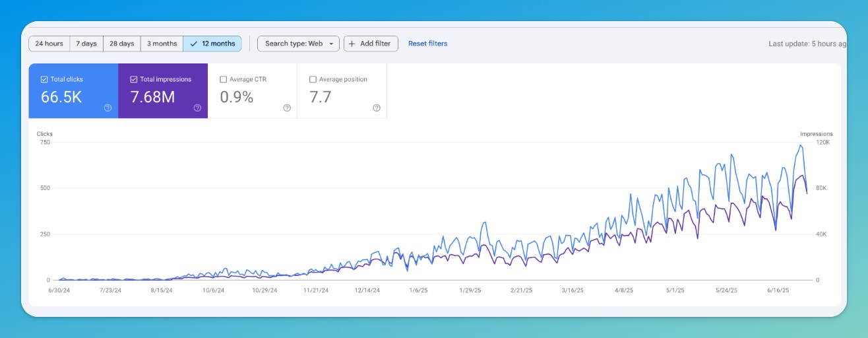Enable the Average CTR checkbox
This screenshot has width=868, height=338.
point(224,79)
